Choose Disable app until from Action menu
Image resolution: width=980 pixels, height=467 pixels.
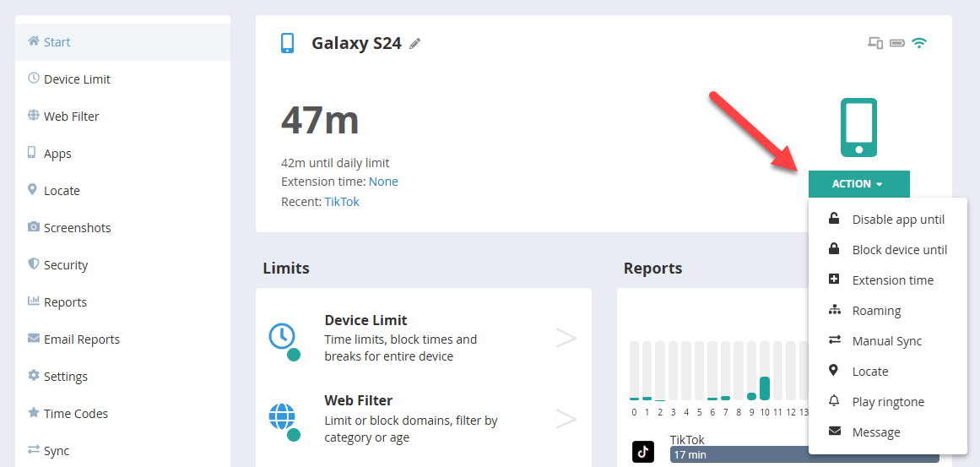click(x=887, y=220)
